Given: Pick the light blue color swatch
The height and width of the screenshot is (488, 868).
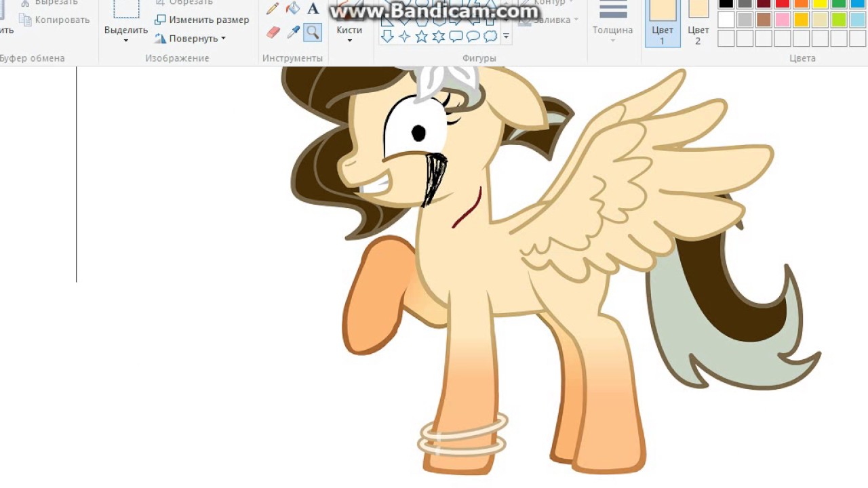Looking at the screenshot, I should (859, 20).
